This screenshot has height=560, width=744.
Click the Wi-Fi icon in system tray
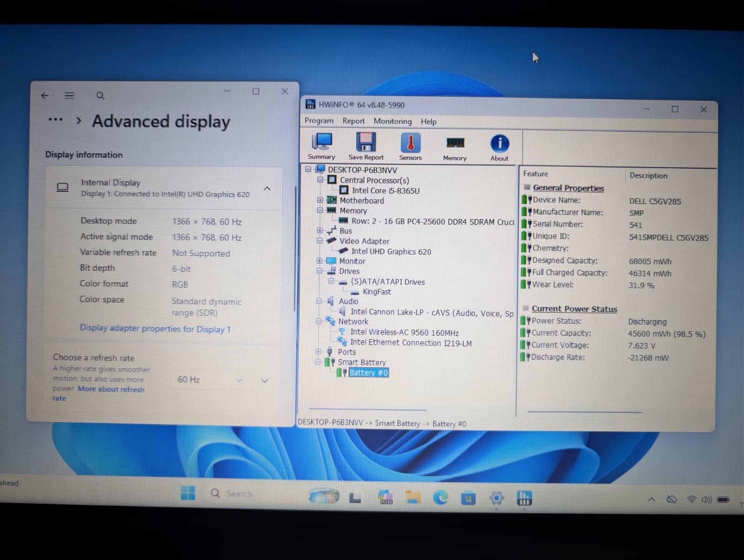coord(692,500)
